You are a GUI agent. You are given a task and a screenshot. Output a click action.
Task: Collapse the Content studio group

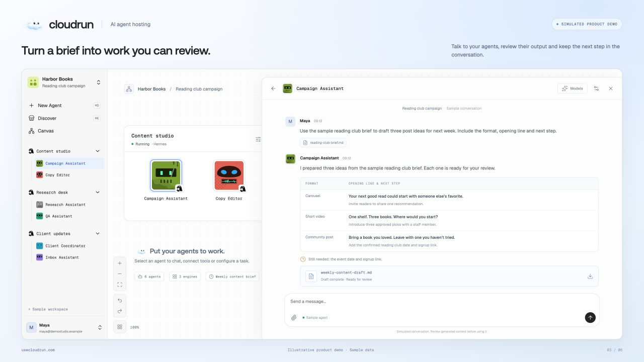[x=98, y=151]
